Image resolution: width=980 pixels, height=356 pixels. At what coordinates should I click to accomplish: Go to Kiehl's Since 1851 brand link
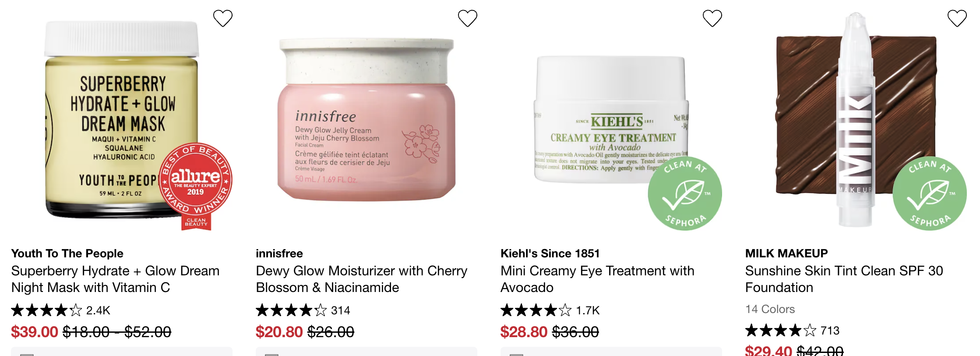[550, 253]
